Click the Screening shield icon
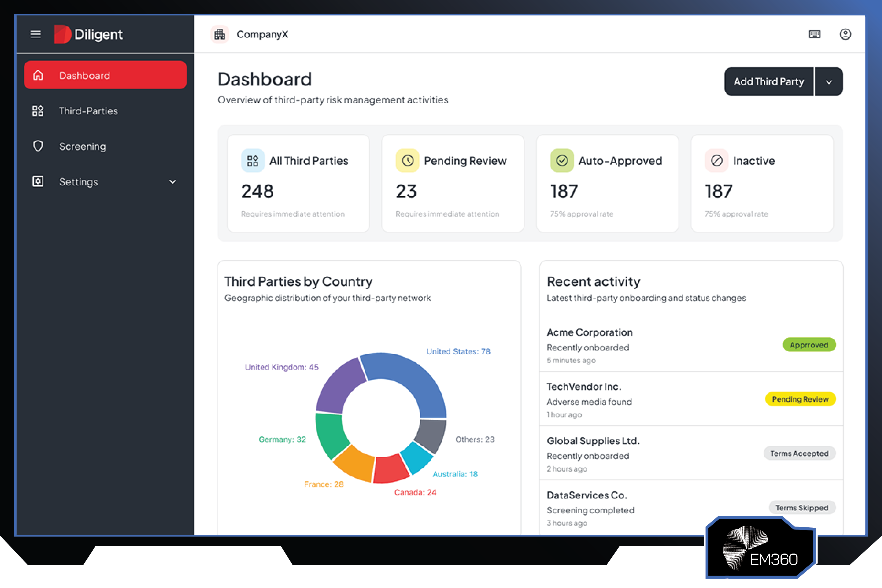882x588 pixels. (38, 146)
